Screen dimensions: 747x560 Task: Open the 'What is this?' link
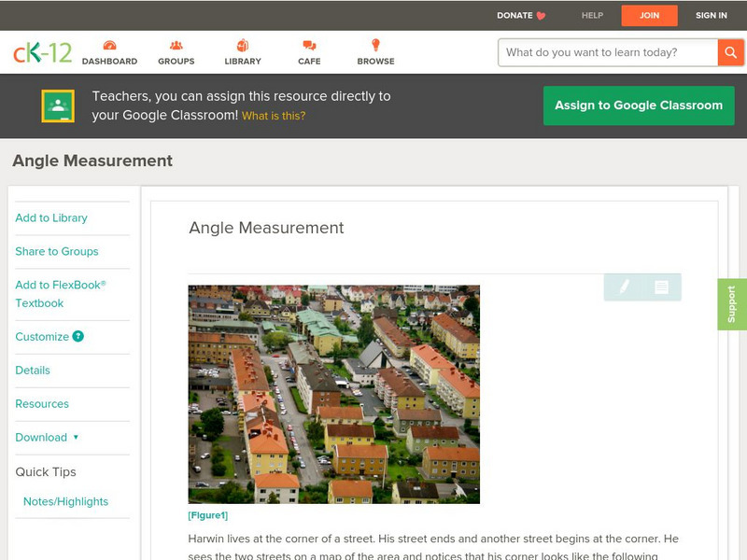(274, 117)
